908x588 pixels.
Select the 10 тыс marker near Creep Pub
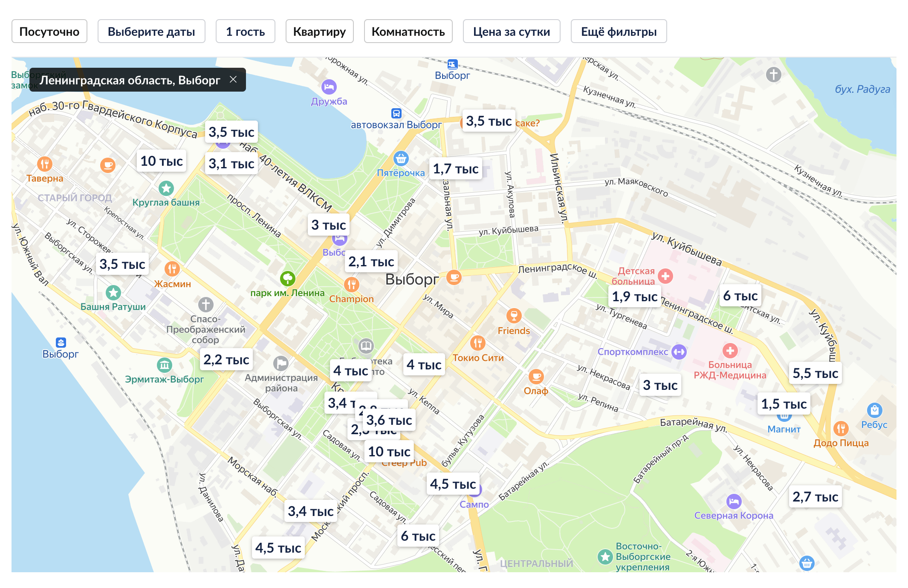[389, 451]
